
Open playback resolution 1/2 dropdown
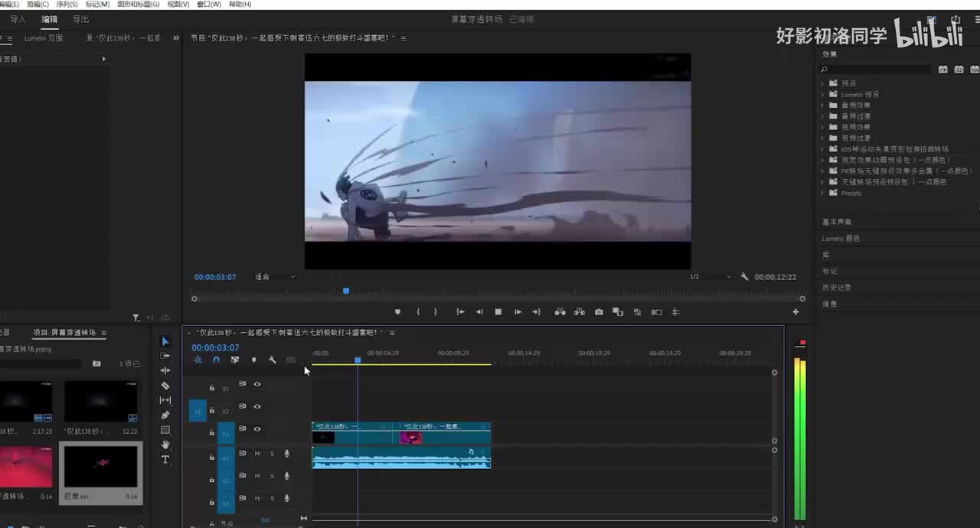(x=710, y=277)
